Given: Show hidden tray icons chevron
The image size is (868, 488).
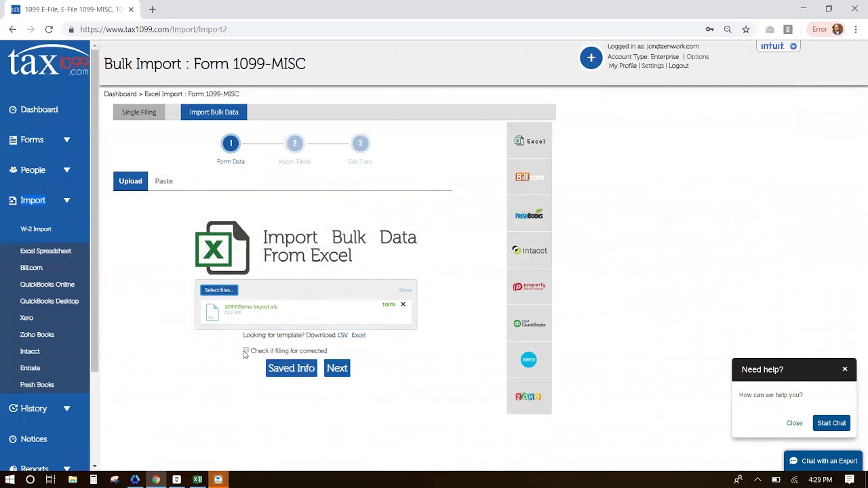Looking at the screenshot, I should point(757,479).
